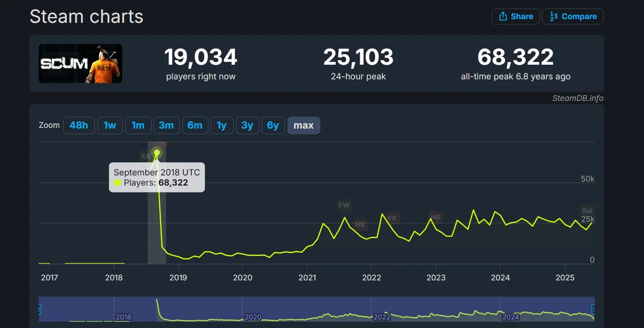Click the HB marker near 2023
644x328 pixels.
435,217
